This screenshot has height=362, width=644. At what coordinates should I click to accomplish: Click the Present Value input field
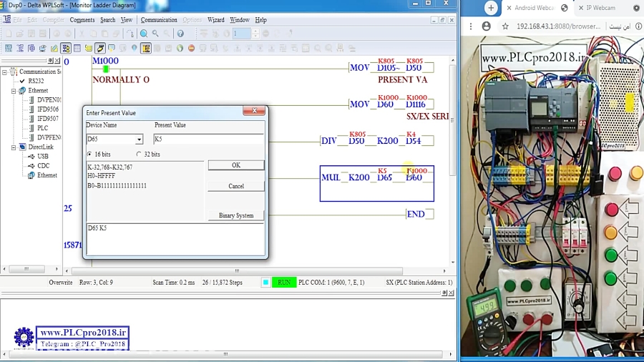[208, 139]
